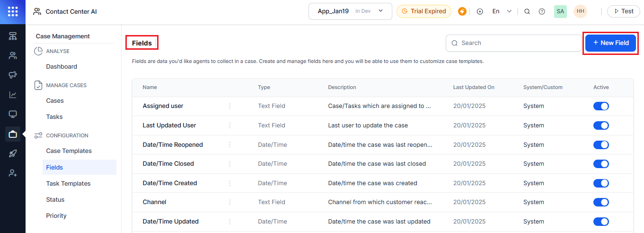Expand the App_Jan19 app selector dropdown
This screenshot has height=233, width=644.
pos(350,11)
